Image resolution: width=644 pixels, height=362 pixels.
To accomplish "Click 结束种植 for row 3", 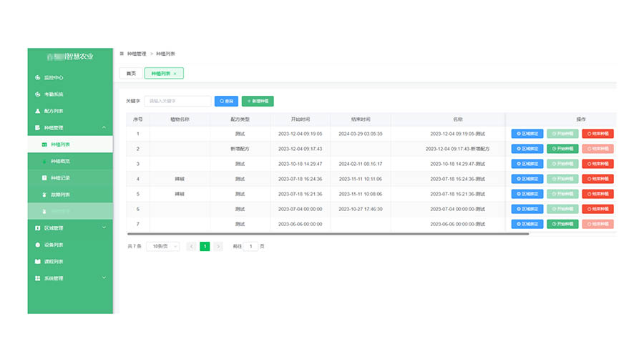I will (598, 164).
